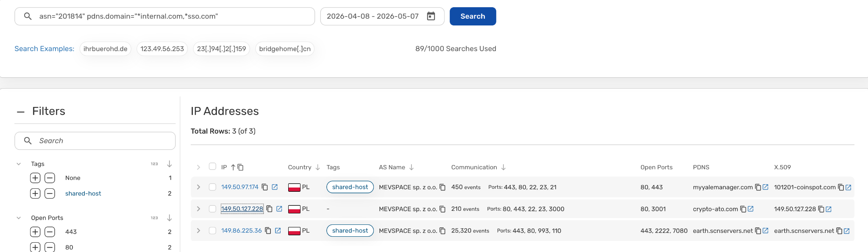Click shared-host tag on 149.86.225.36 row
The image size is (868, 252).
pyautogui.click(x=350, y=231)
